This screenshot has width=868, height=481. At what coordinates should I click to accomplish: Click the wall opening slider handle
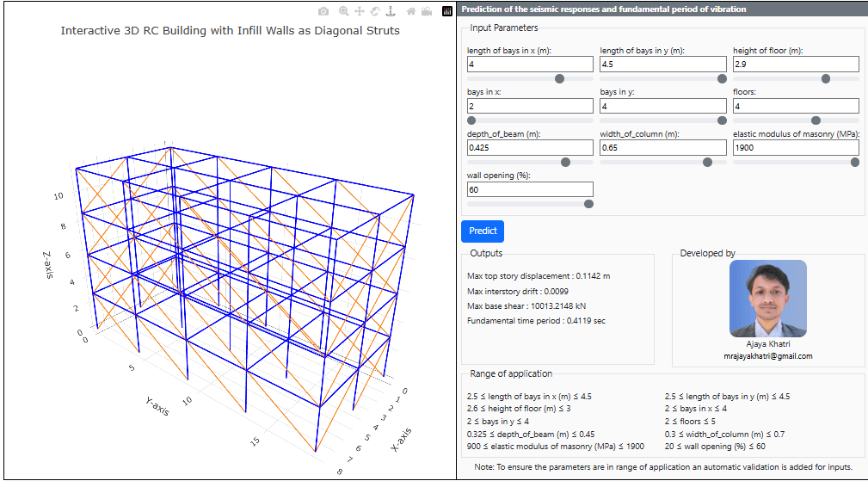(x=588, y=204)
